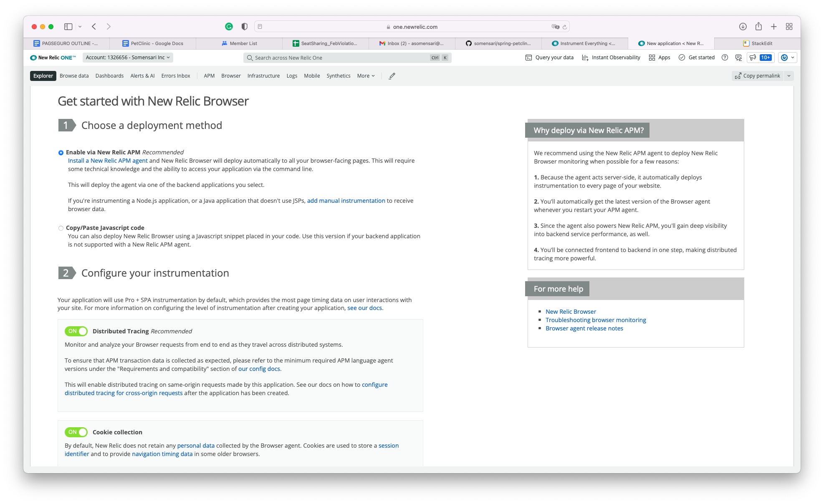The image size is (824, 504).
Task: Open see our docs configuration link
Action: pos(364,307)
